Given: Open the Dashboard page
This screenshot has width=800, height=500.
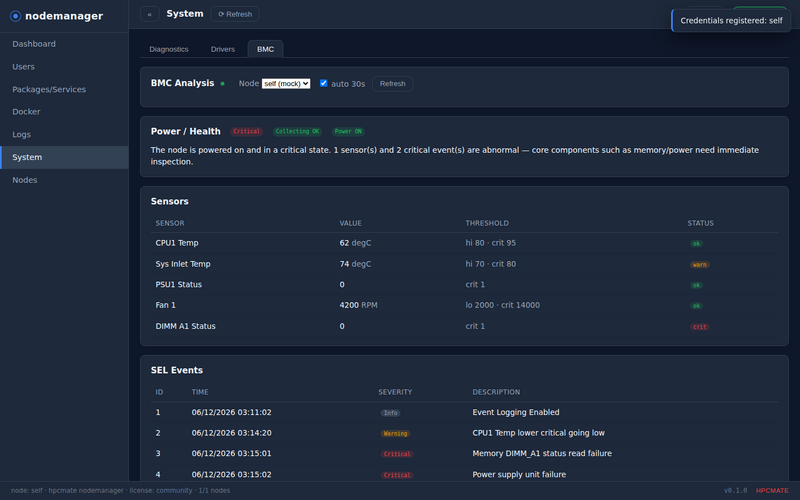Looking at the screenshot, I should click(64, 44).
